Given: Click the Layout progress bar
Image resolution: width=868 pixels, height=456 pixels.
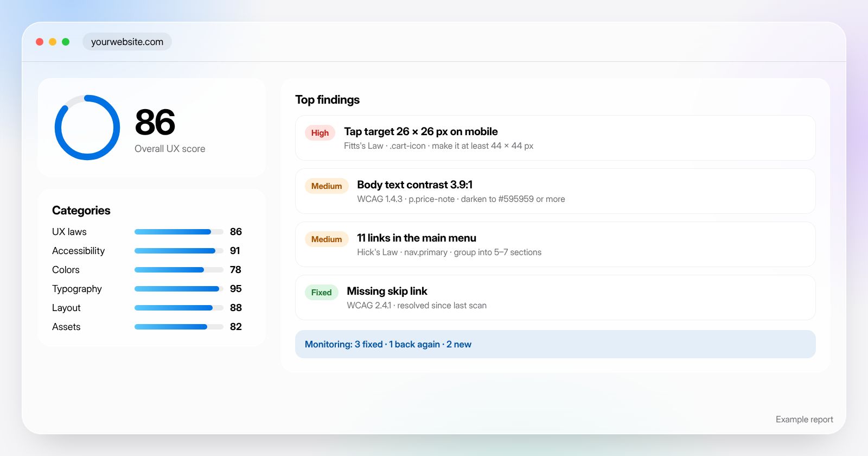Looking at the screenshot, I should tap(179, 308).
